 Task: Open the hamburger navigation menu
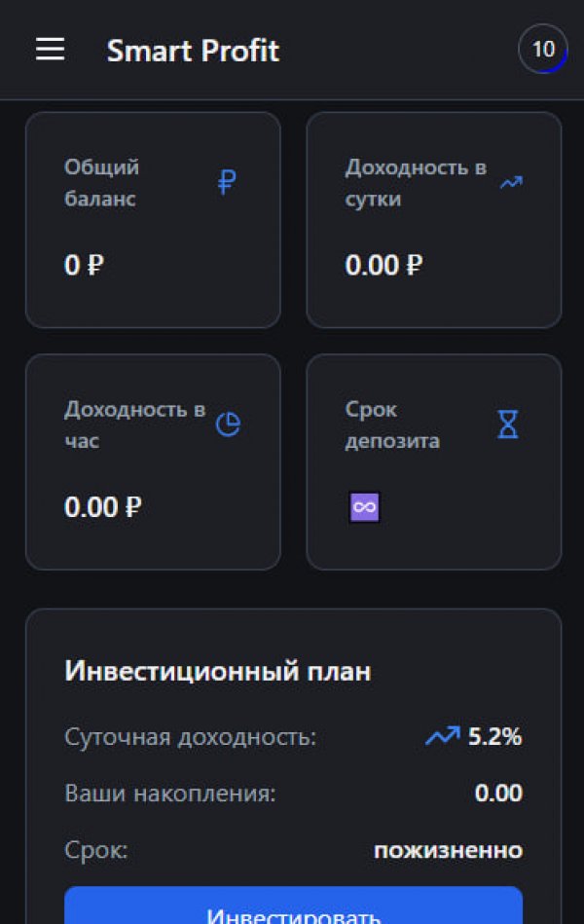pyautogui.click(x=50, y=50)
